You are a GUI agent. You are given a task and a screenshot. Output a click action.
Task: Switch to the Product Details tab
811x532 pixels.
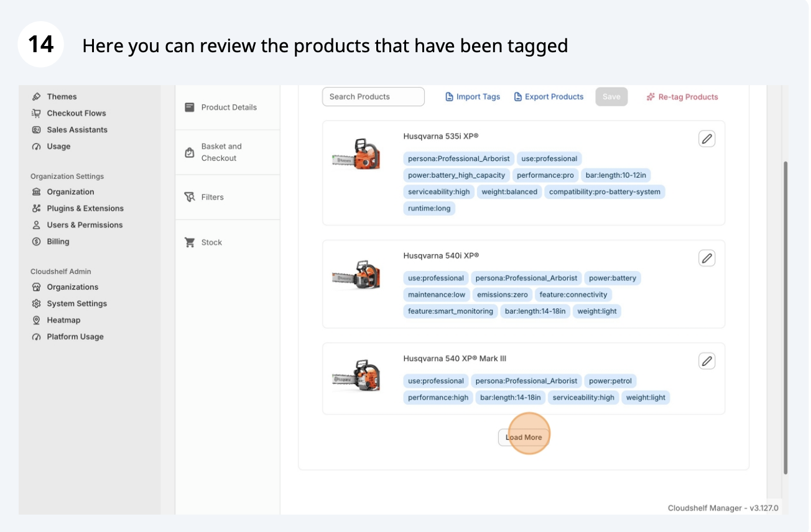click(x=228, y=108)
